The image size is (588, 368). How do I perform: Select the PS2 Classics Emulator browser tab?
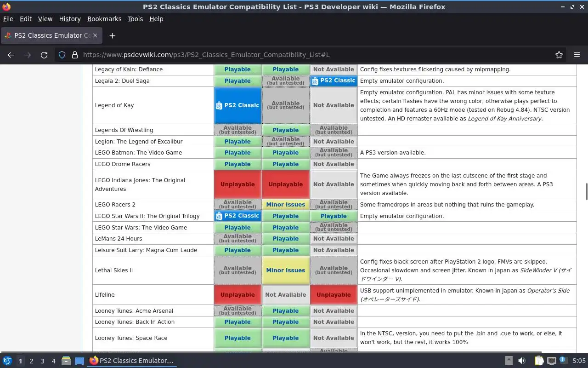tap(51, 35)
